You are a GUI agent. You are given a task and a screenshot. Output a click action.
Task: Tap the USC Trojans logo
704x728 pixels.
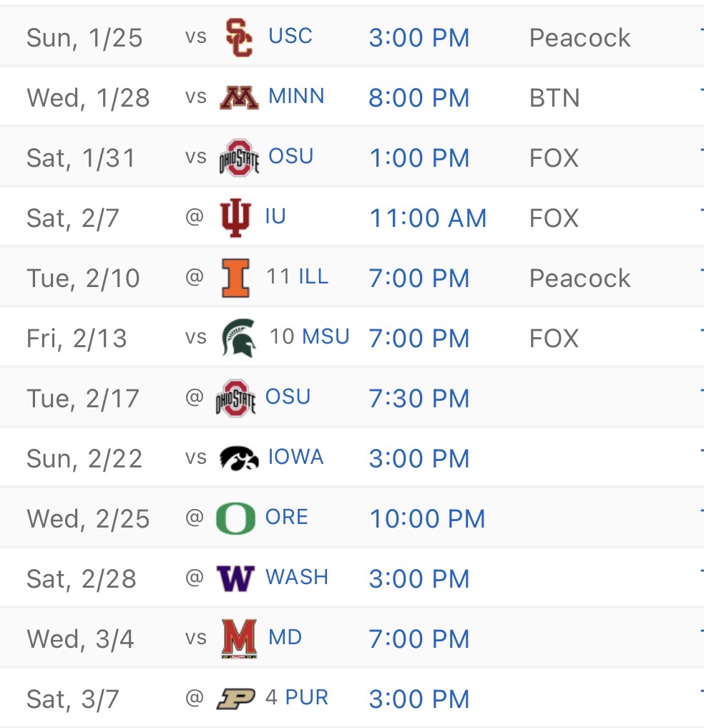239,38
